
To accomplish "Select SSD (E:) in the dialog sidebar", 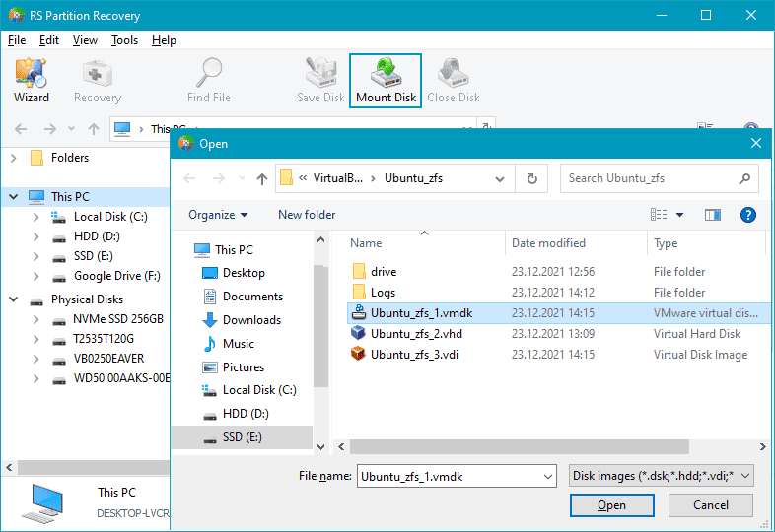I will 243,437.
